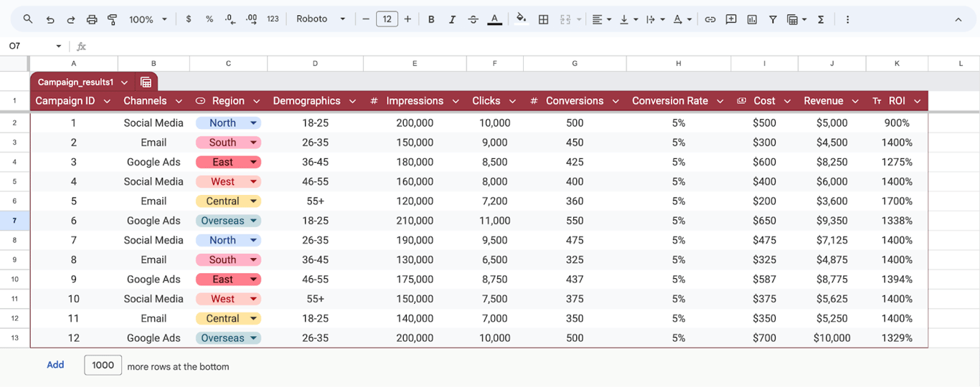Decrease the font size
The width and height of the screenshot is (980, 387).
point(366,19)
